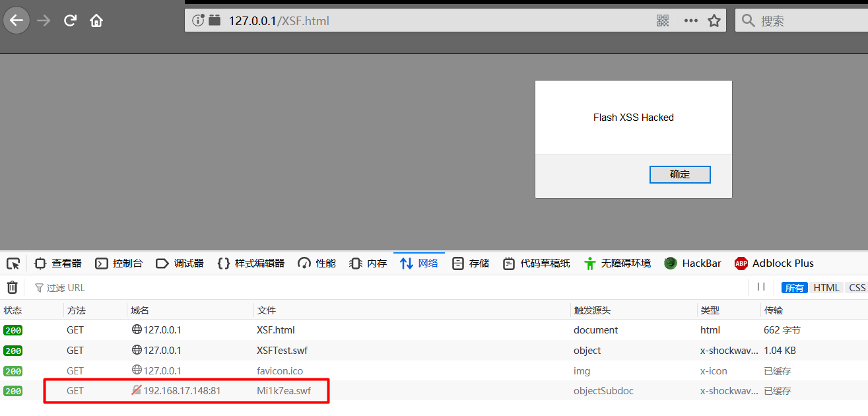Open the HackBar panel

coord(692,263)
